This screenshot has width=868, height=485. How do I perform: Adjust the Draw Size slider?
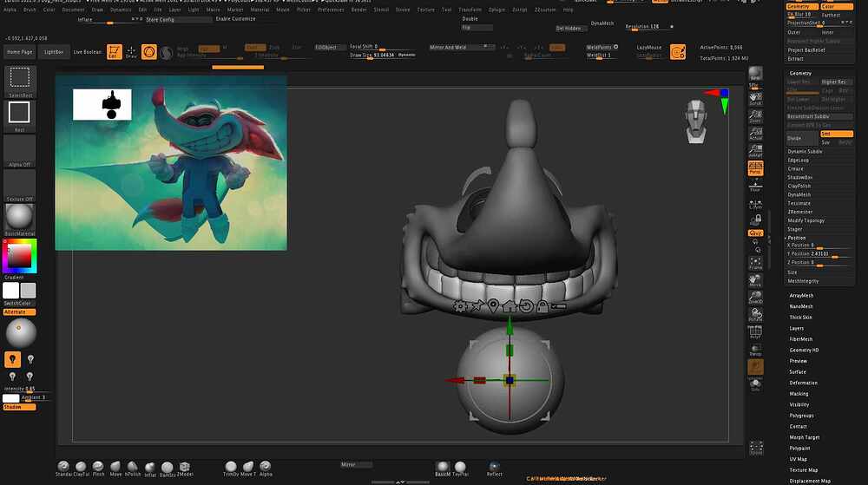click(x=383, y=56)
